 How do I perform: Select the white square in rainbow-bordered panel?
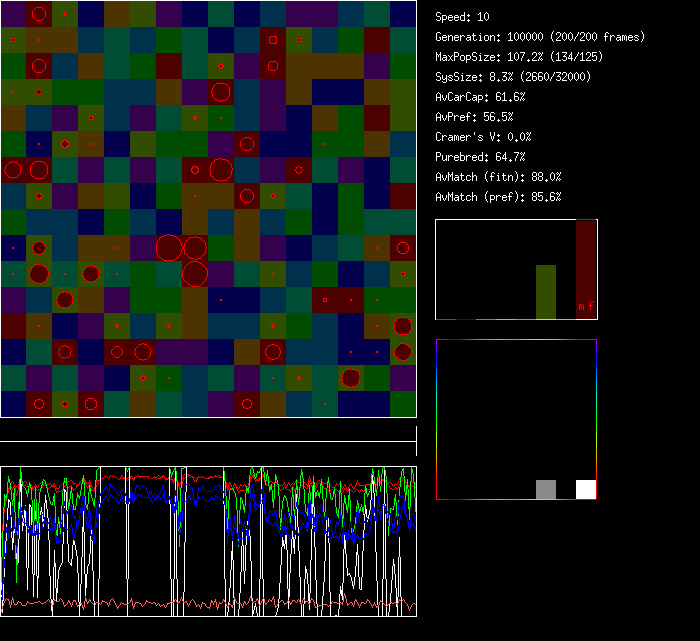(586, 489)
